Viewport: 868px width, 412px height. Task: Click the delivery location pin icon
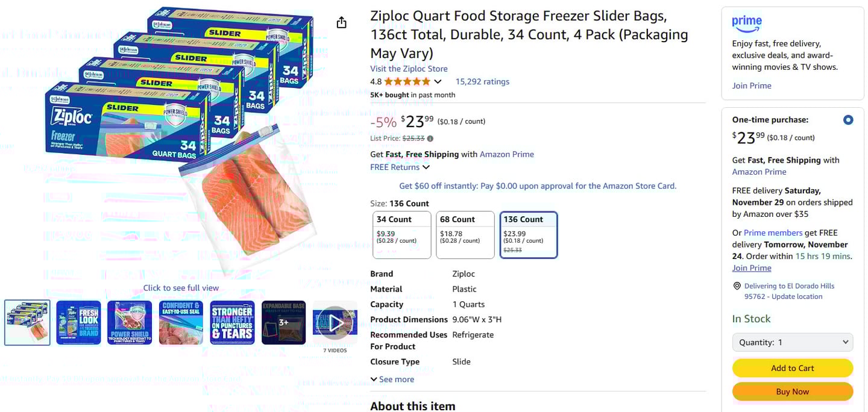coord(737,286)
